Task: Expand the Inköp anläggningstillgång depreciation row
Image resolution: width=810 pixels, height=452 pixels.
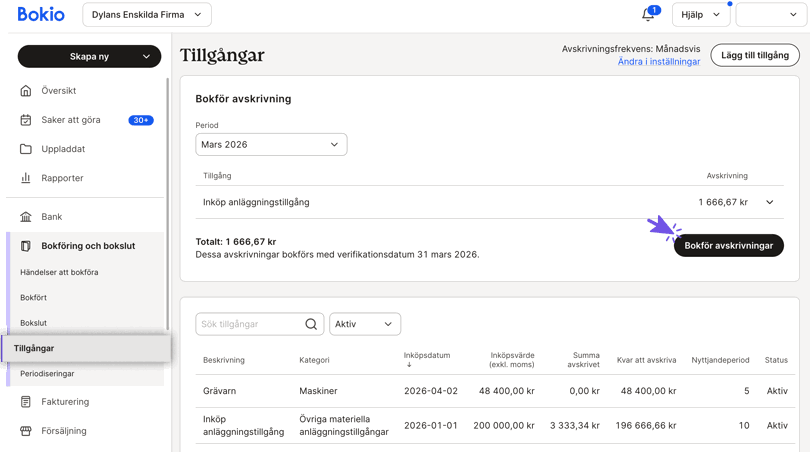Action: coord(769,202)
